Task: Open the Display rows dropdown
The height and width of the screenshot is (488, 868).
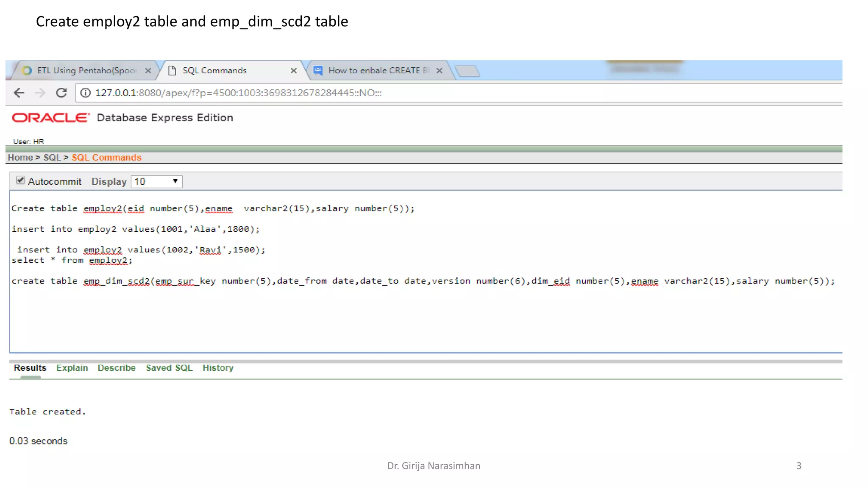Action: (x=156, y=182)
